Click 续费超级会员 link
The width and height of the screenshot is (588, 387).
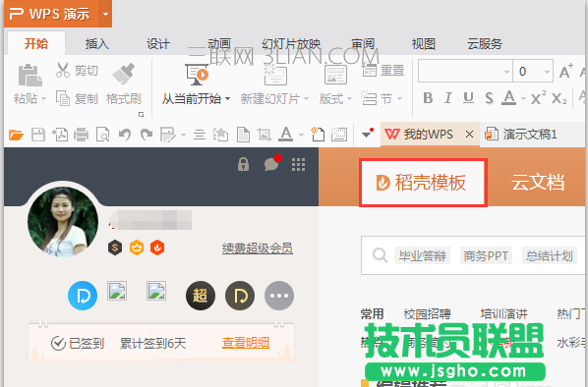point(258,248)
